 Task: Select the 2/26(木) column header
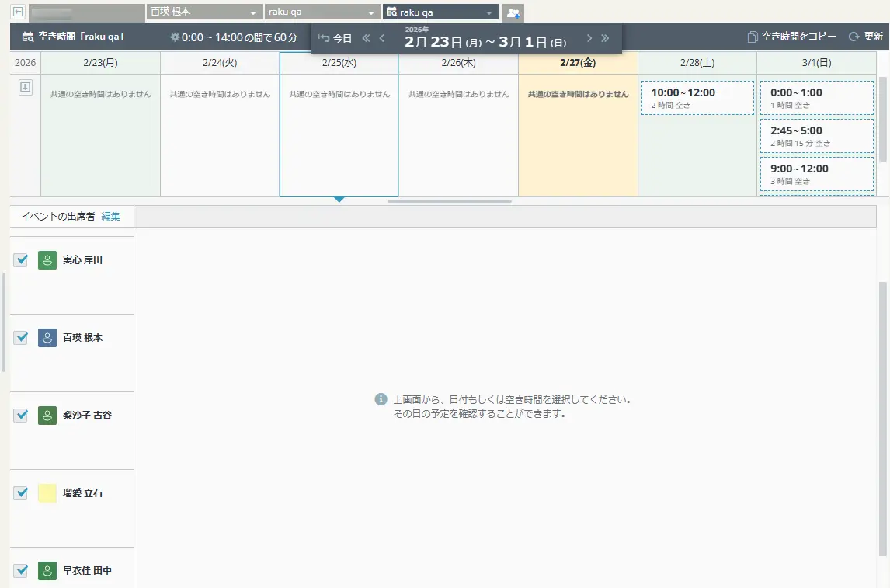[459, 62]
